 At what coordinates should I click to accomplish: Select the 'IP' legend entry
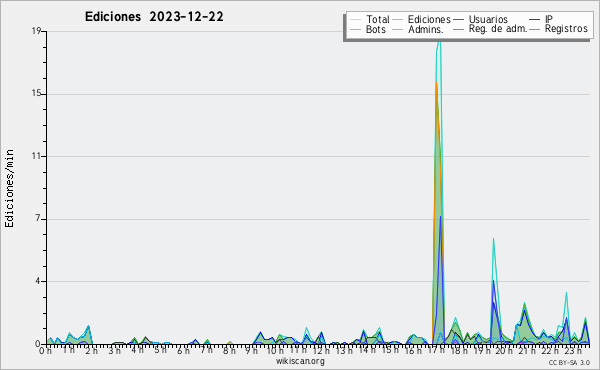tap(541, 19)
